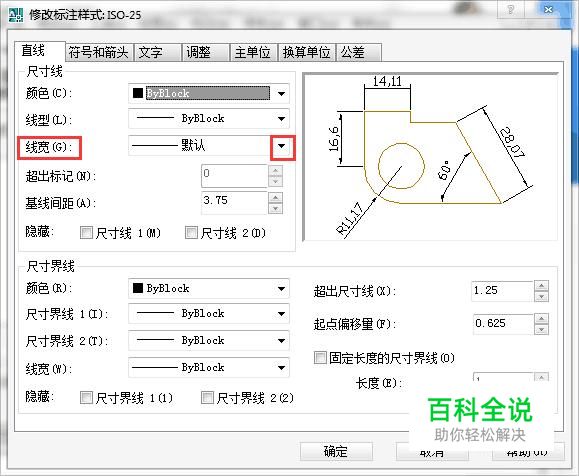This screenshot has height=476, width=579.
Task: Click the dimension style preview drawing
Action: click(x=430, y=157)
